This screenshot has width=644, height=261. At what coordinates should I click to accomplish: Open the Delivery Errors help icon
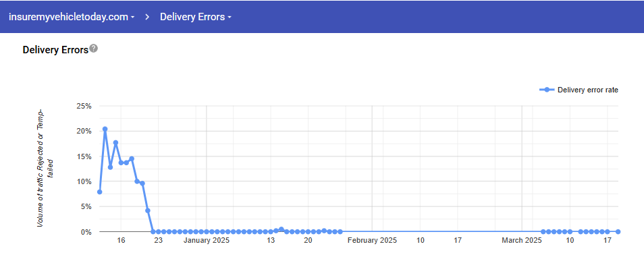click(x=94, y=49)
